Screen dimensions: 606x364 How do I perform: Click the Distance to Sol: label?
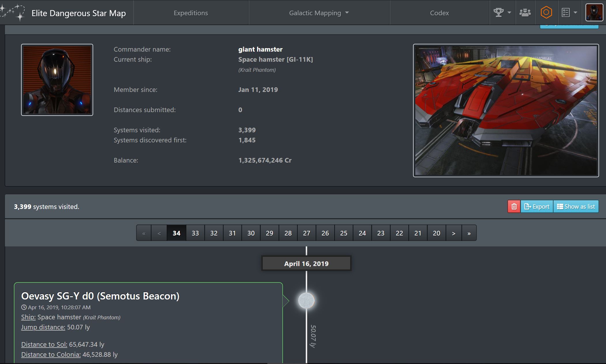point(44,344)
